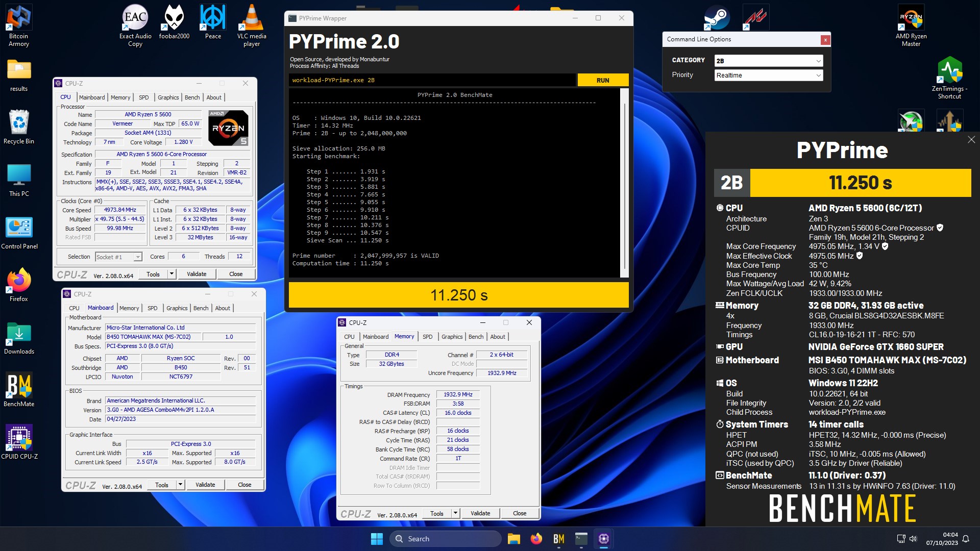980x551 pixels.
Task: Click the yellow RUN button in PYPrime
Action: (603, 80)
